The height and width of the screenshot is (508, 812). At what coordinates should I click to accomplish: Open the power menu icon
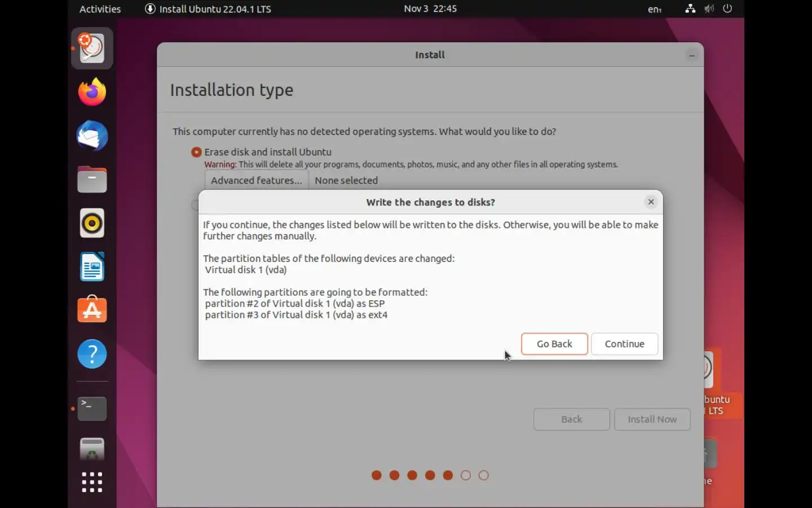pos(727,8)
